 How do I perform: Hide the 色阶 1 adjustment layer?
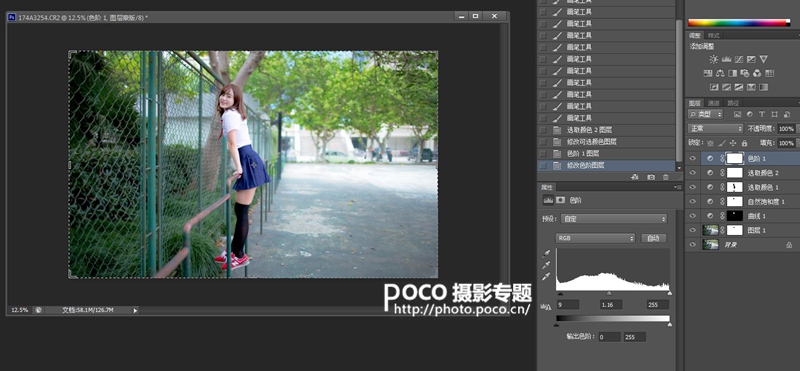tap(692, 159)
